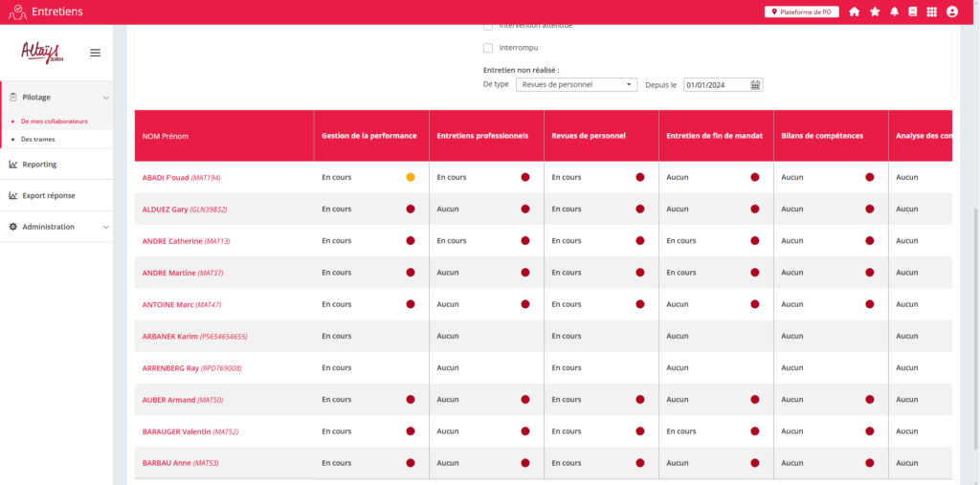
Task: Open favorites star icon
Action: pyautogui.click(x=875, y=11)
